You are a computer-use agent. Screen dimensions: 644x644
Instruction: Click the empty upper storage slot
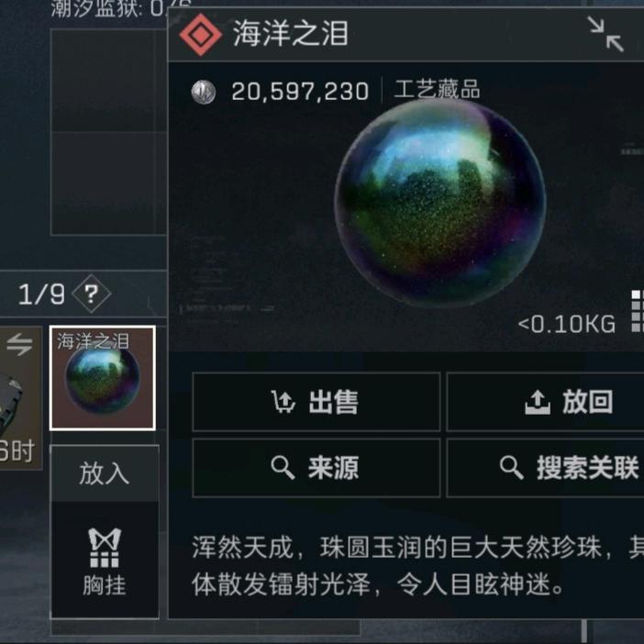pyautogui.click(x=108, y=81)
